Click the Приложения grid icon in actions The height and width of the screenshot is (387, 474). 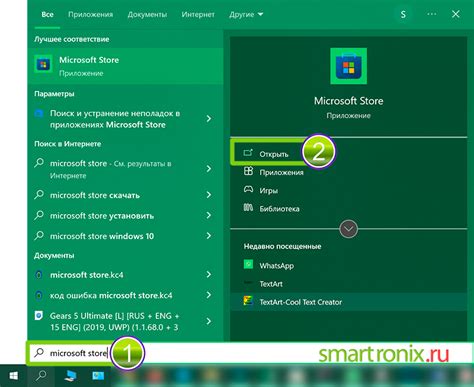pos(248,171)
